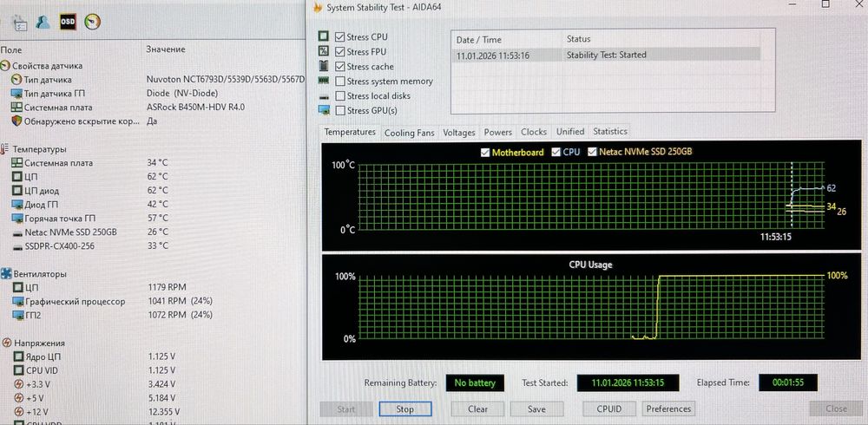Click the CPU icon next to ЦП диод
This screenshot has height=425, width=868.
point(17,190)
